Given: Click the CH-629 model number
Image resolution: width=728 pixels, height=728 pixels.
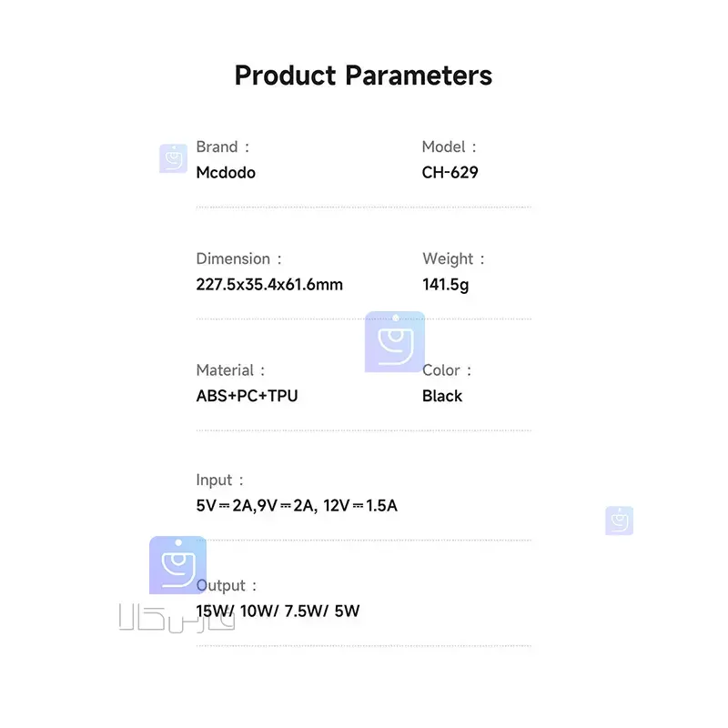Looking at the screenshot, I should pyautogui.click(x=450, y=172).
